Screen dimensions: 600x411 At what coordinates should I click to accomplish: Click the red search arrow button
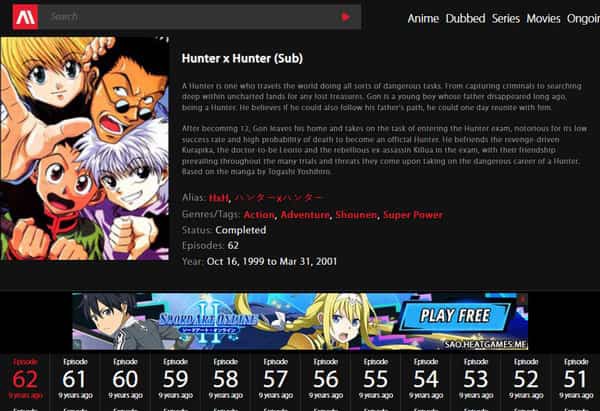pyautogui.click(x=346, y=17)
